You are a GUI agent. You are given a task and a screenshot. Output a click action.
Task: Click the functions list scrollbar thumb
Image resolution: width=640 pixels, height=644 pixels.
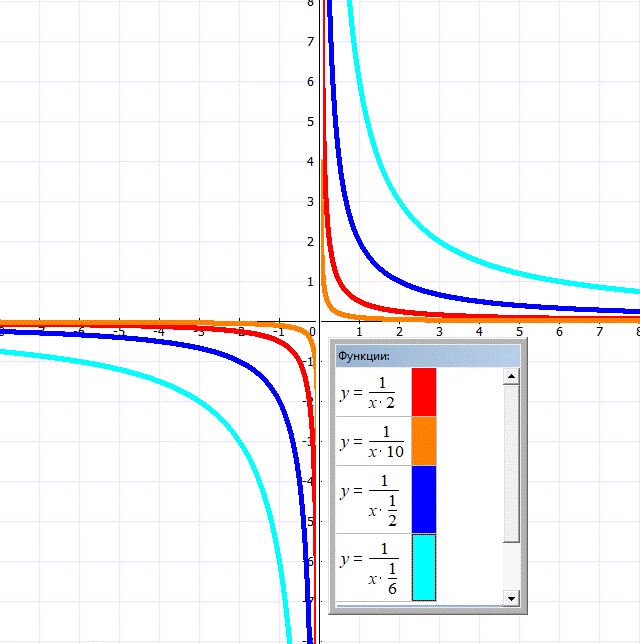511,462
